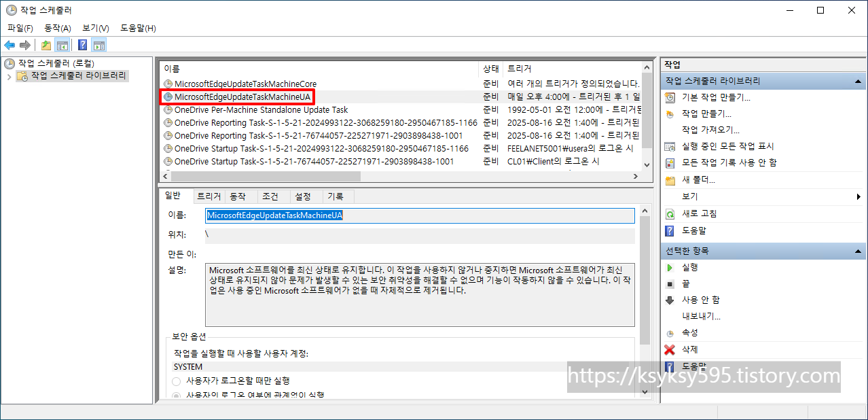Viewport: 868px width, 420px height.
Task: Open the 파일(F) menu
Action: (20, 28)
